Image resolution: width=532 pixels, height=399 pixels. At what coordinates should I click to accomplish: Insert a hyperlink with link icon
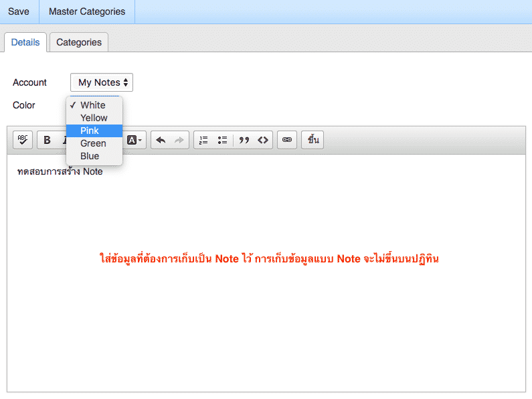(287, 140)
